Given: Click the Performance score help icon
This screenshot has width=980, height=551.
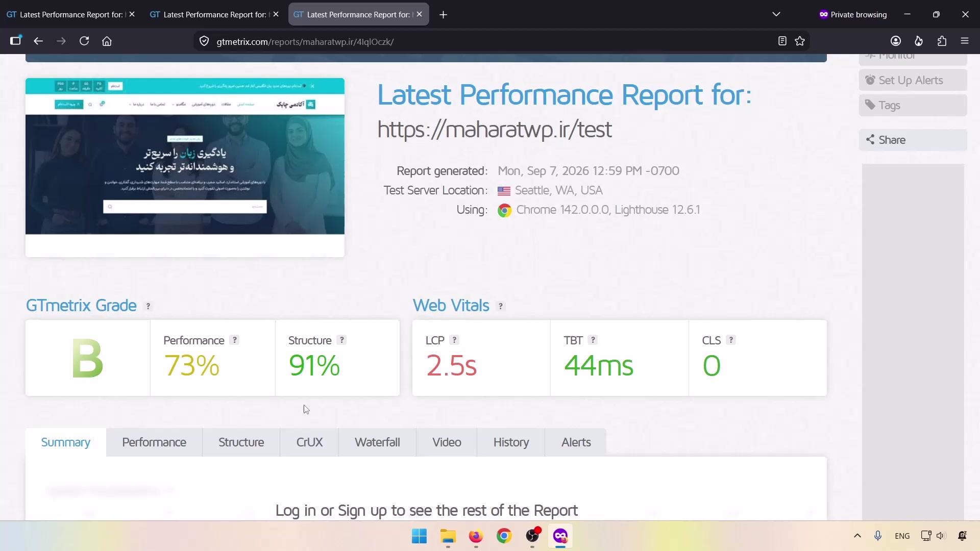Looking at the screenshot, I should (234, 340).
